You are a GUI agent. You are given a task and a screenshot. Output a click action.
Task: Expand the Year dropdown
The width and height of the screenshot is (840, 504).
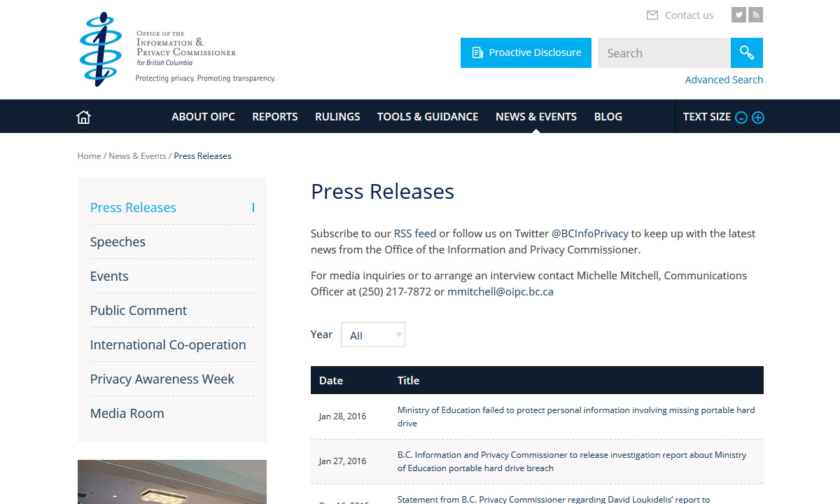pos(373,335)
